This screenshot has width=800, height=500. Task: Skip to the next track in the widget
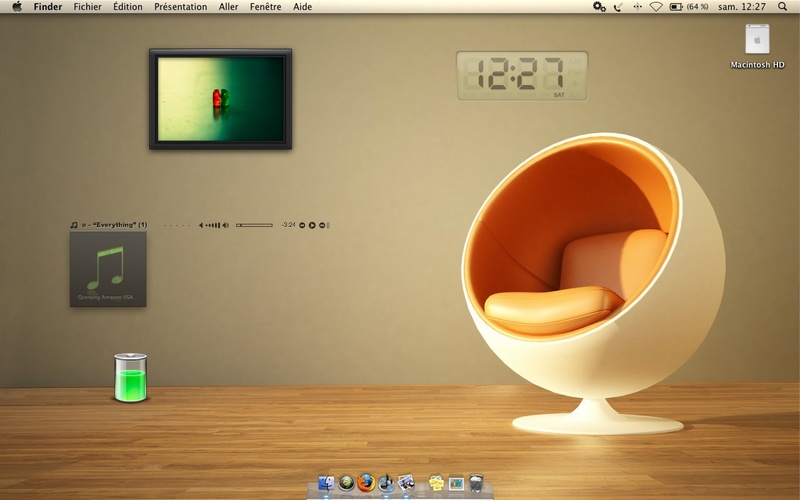[x=322, y=225]
